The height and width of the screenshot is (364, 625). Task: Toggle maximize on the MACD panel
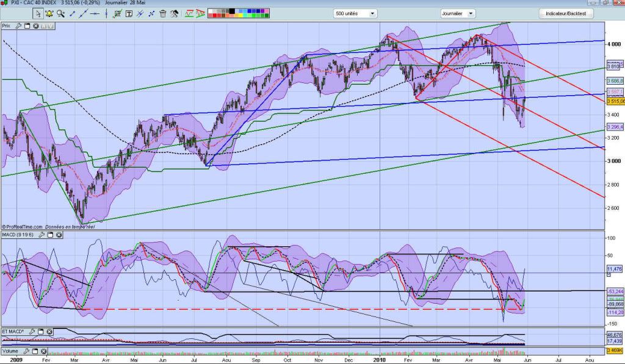50,234
